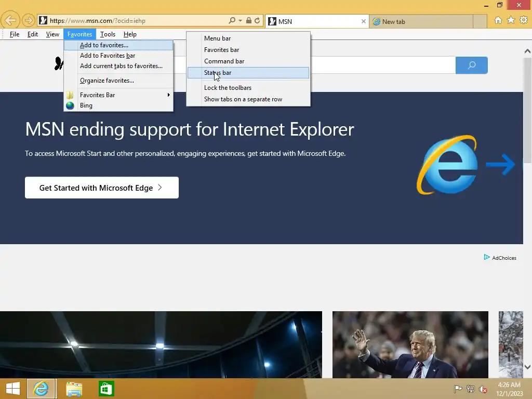
Task: Open File Explorer from taskbar
Action: (x=74, y=389)
